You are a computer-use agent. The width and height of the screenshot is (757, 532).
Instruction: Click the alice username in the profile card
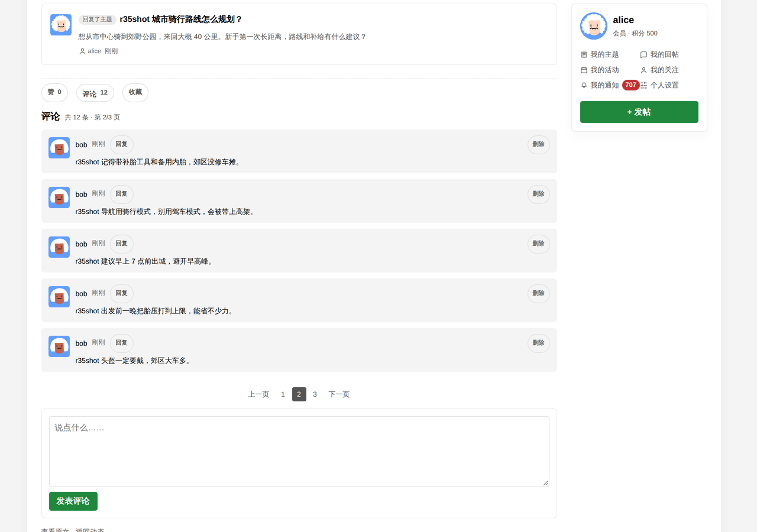coord(623,20)
